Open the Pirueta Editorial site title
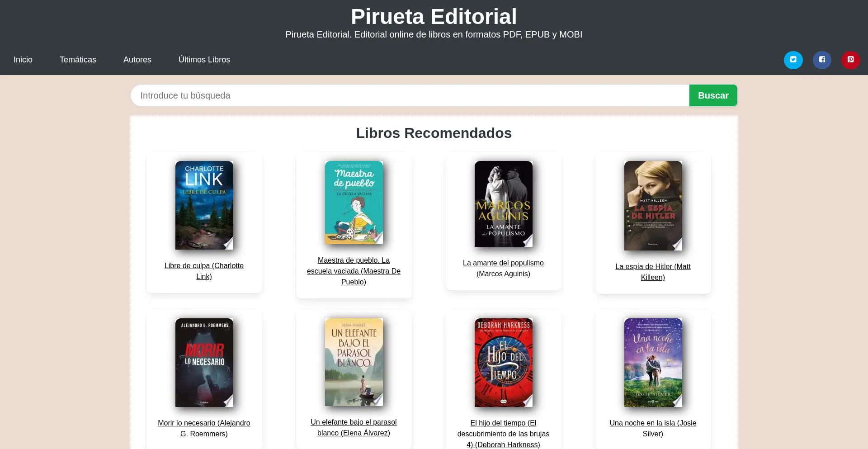The width and height of the screenshot is (868, 449). [x=434, y=17]
